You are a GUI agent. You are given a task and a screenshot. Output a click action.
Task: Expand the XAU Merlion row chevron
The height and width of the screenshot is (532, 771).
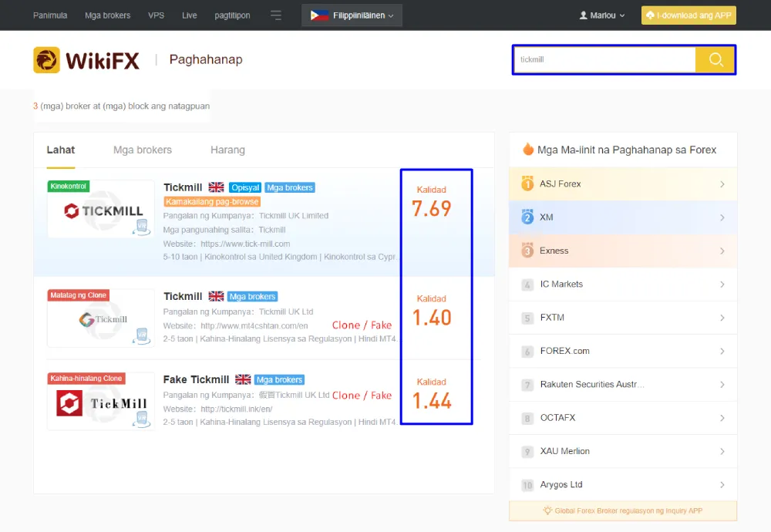tap(722, 451)
